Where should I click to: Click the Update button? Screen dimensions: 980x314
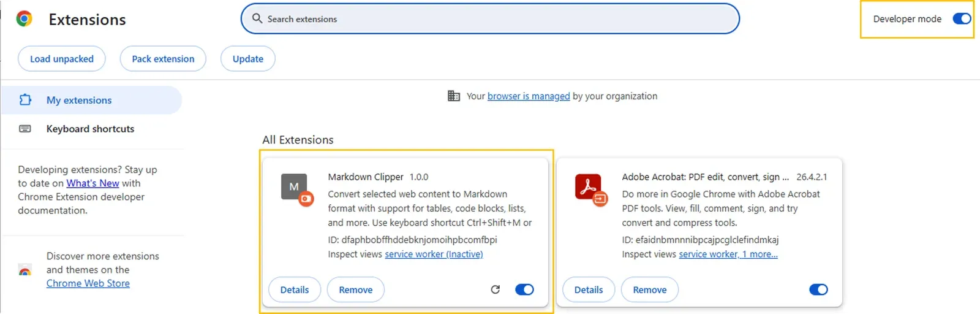pos(248,59)
